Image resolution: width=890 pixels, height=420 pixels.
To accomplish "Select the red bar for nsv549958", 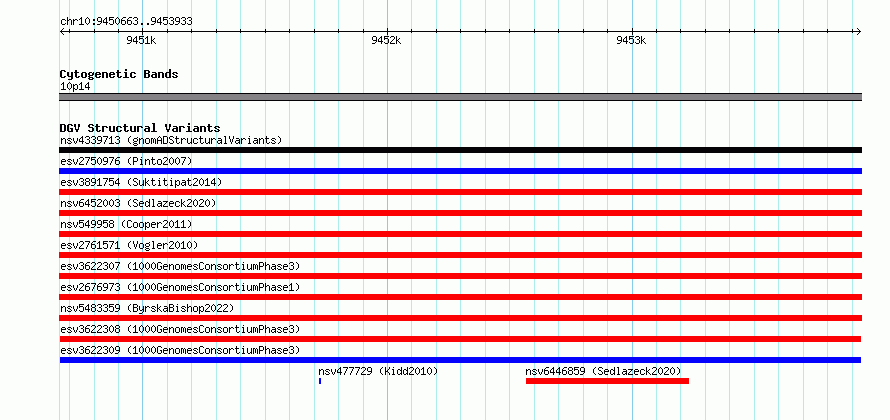I will [x=460, y=234].
